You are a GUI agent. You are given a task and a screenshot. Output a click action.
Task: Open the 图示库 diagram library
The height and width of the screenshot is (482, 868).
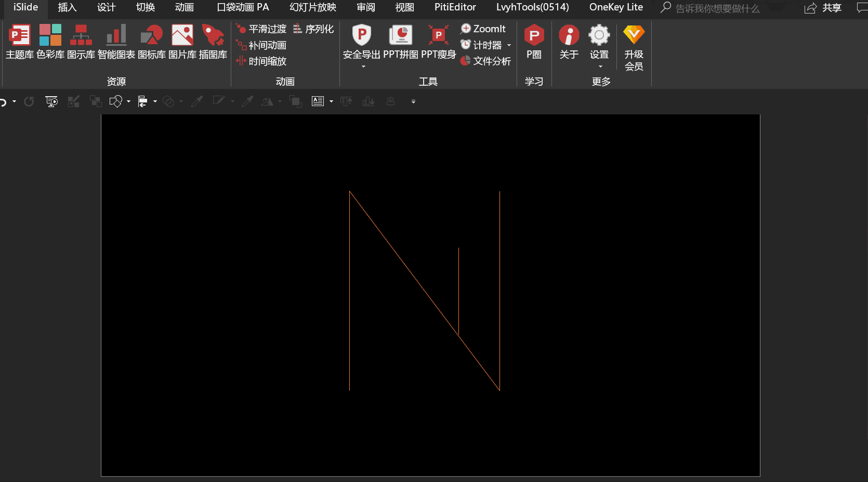[81, 42]
